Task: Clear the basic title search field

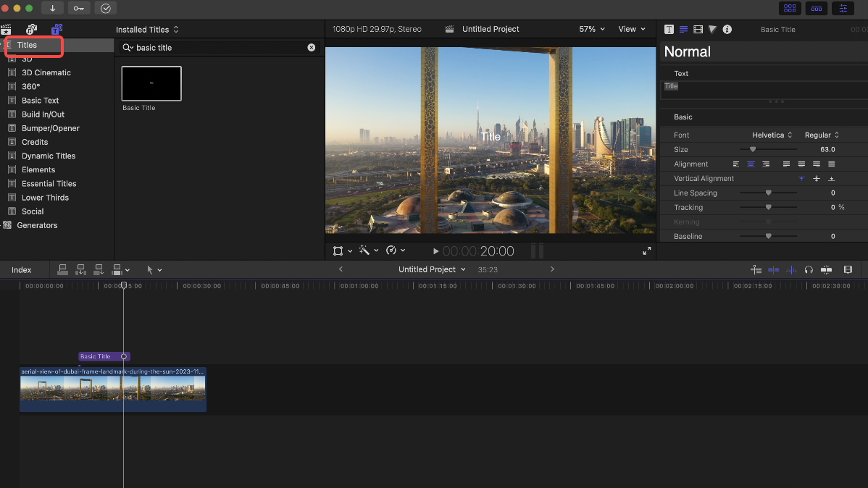Action: point(312,48)
